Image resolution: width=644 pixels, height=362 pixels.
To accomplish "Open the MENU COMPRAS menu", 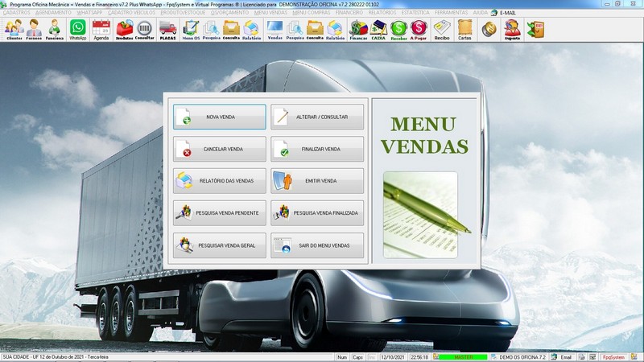I will pos(312,13).
